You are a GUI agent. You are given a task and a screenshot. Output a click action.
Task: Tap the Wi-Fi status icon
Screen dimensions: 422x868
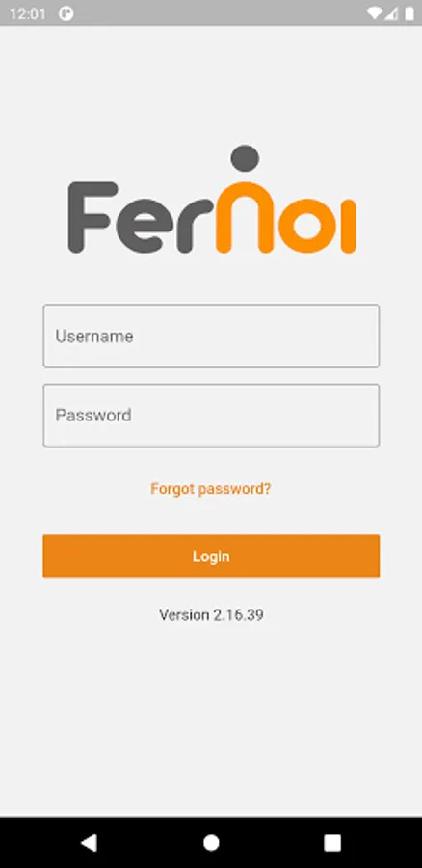(x=375, y=14)
